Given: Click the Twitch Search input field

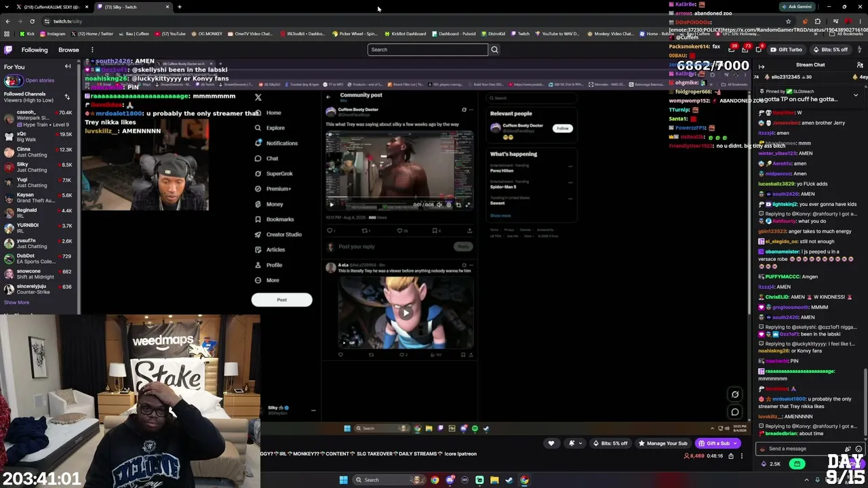Looking at the screenshot, I should tap(428, 49).
